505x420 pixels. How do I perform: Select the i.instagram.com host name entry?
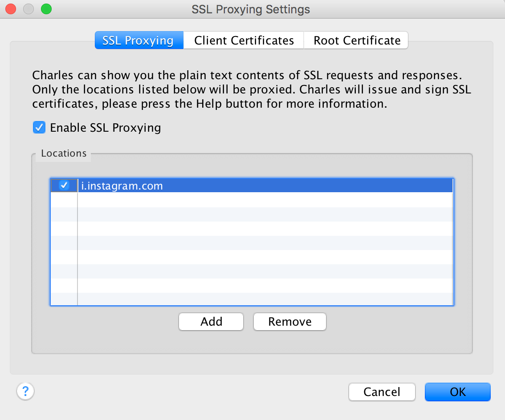(x=122, y=186)
